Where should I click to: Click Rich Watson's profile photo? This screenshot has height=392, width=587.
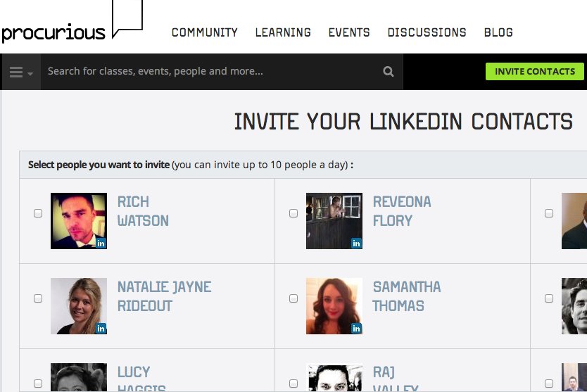[x=79, y=221]
